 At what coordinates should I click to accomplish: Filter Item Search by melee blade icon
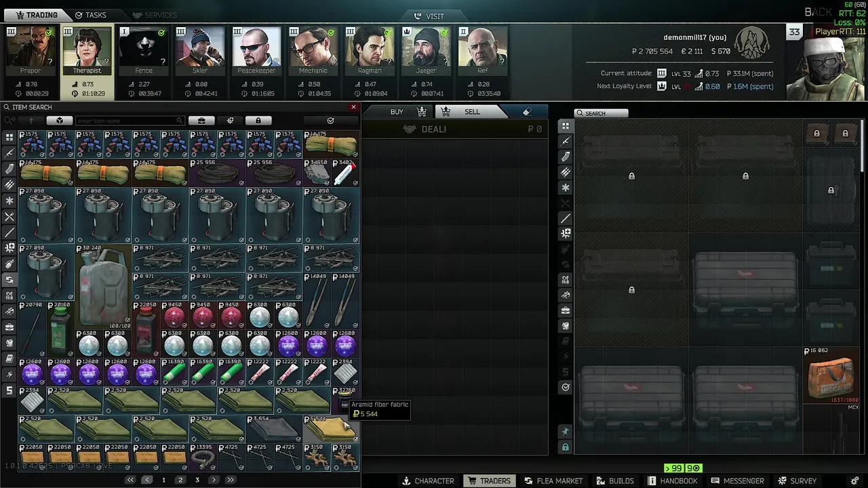click(9, 232)
